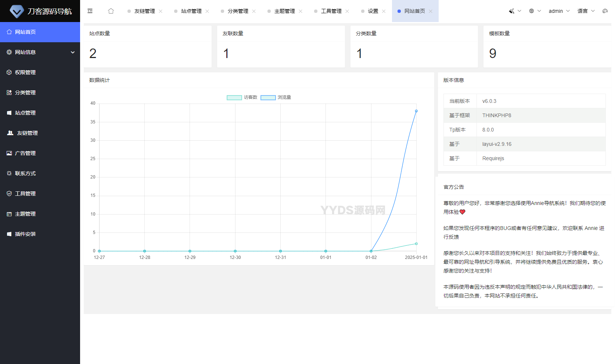Switch to the 主题管理 tab
This screenshot has width=615, height=364.
[x=284, y=11]
